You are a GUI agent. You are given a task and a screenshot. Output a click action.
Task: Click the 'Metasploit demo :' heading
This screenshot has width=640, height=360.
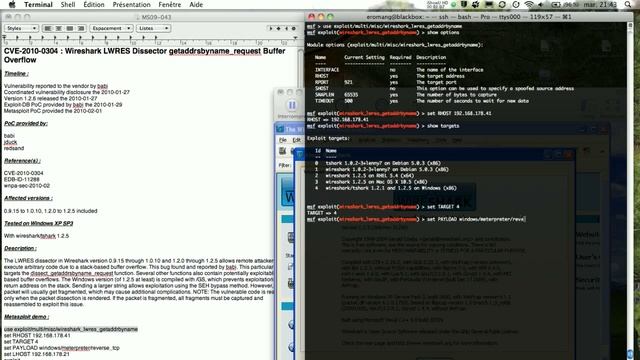tap(27, 317)
